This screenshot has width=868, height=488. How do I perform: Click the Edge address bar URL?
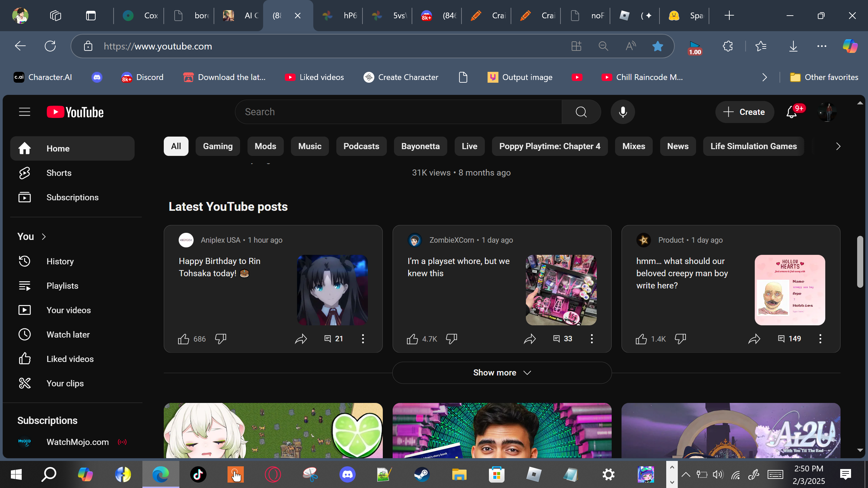(x=158, y=46)
